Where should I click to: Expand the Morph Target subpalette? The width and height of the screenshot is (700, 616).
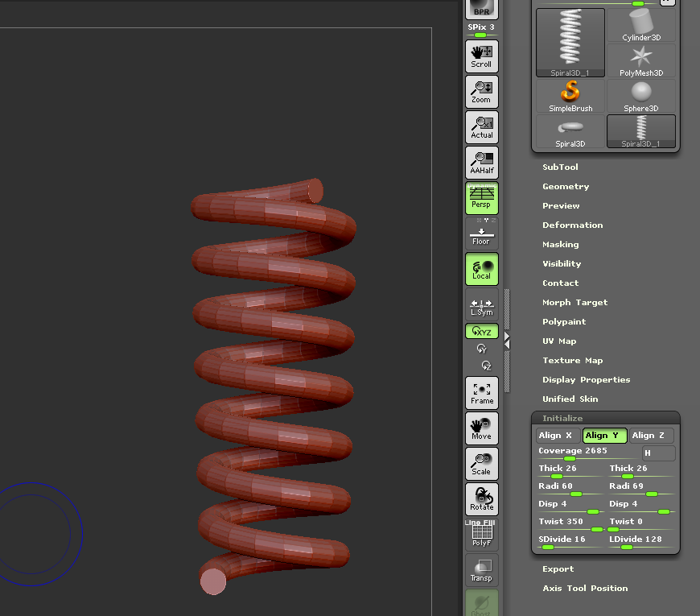574,303
